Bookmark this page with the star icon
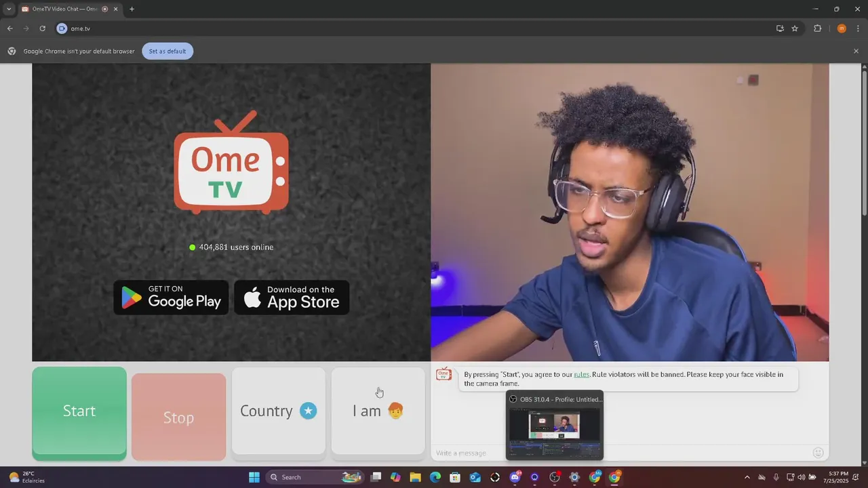The width and height of the screenshot is (868, 488). click(795, 28)
